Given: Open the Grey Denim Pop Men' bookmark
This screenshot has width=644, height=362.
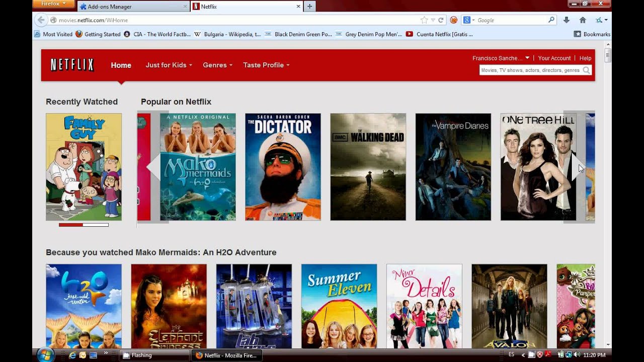Looking at the screenshot, I should [369, 34].
